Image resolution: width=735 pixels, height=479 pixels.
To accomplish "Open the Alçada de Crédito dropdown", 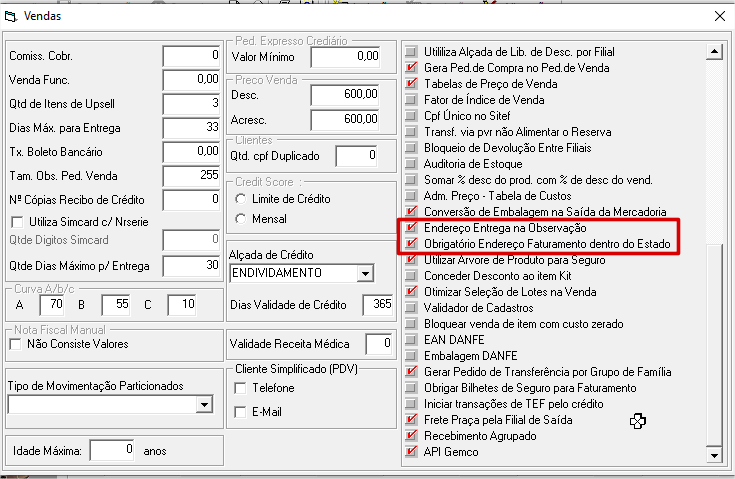I will pos(365,273).
